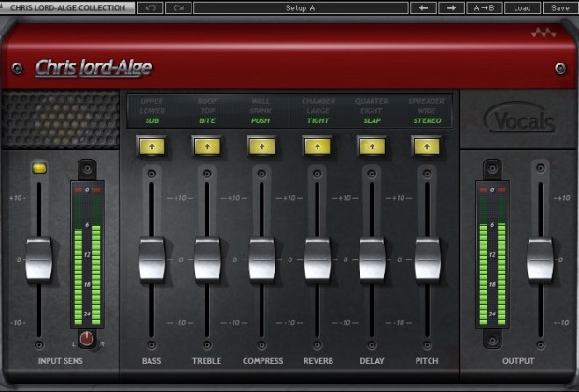The width and height of the screenshot is (579, 392).
Task: Cycle the Pitch mode arrow button
Action: click(x=427, y=147)
